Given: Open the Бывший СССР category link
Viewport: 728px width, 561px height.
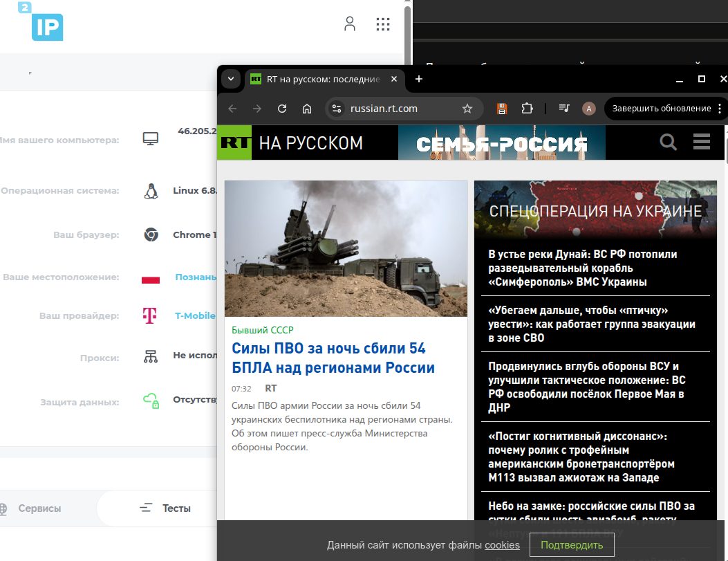Looking at the screenshot, I should coord(262,330).
